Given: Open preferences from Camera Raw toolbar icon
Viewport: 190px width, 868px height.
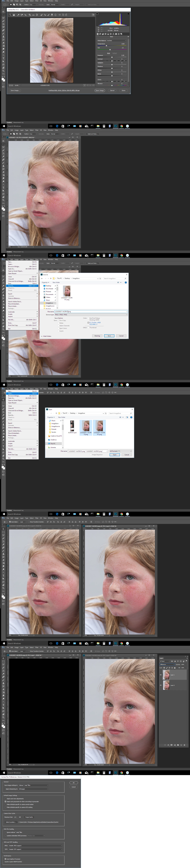Looking at the screenshot, I should click(x=60, y=15).
